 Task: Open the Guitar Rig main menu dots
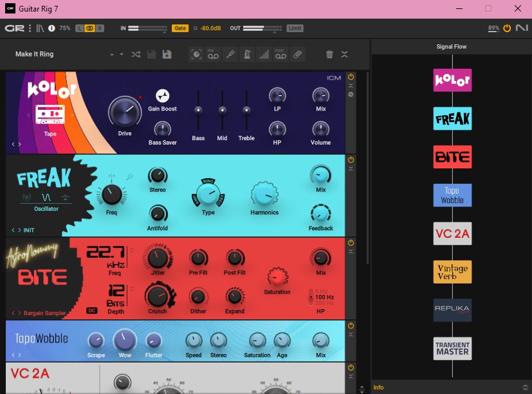coord(30,28)
